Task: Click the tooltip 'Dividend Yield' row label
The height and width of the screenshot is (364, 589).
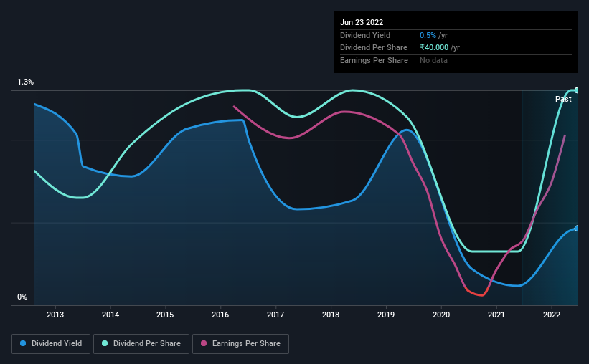Action: (x=365, y=35)
